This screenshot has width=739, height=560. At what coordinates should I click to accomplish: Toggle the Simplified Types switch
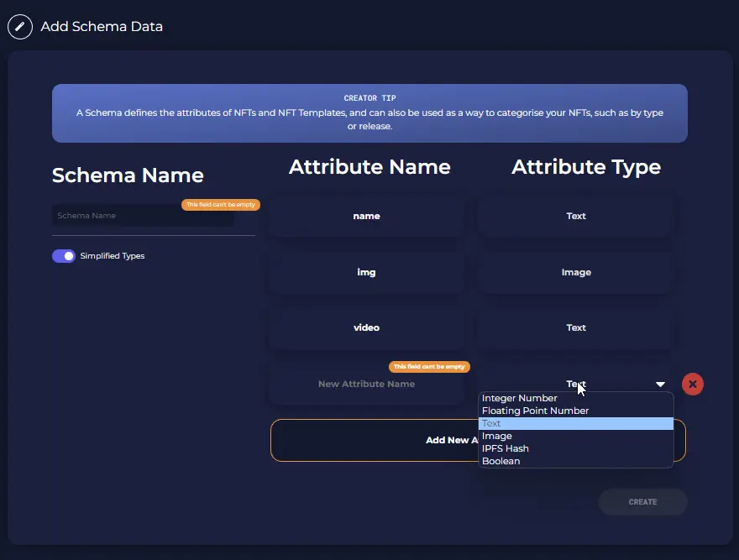[64, 256]
